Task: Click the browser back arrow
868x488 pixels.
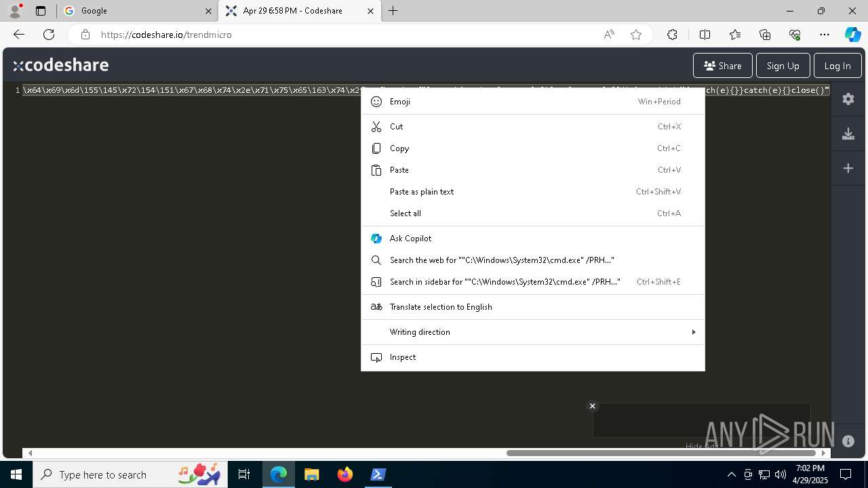Action: pyautogui.click(x=18, y=35)
